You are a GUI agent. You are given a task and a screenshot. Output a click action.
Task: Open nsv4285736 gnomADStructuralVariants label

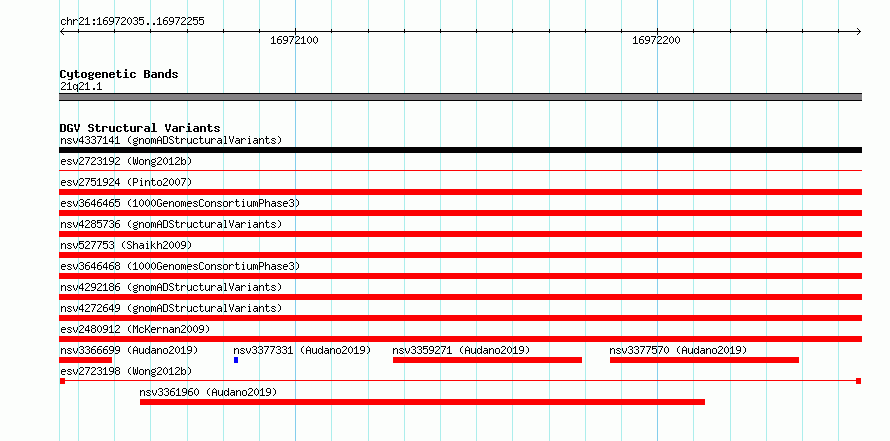pos(171,224)
